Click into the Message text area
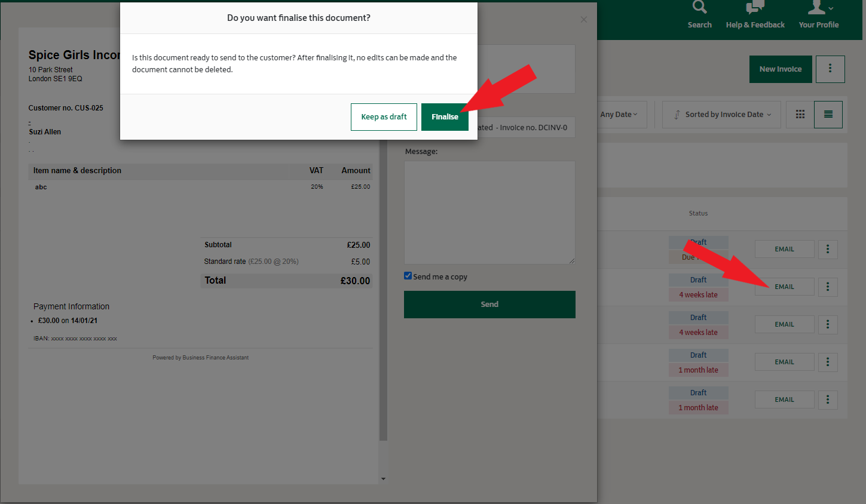The image size is (866, 504). [489, 212]
